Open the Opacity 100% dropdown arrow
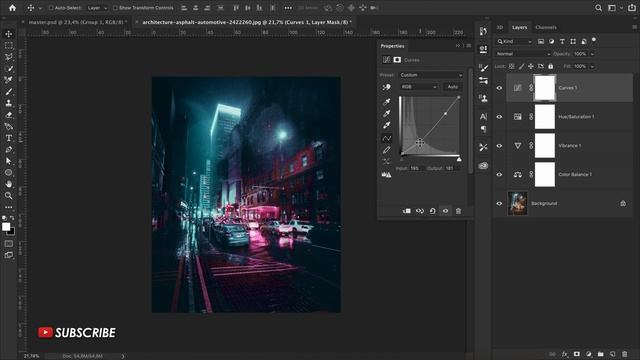The height and width of the screenshot is (360, 640). tap(592, 54)
